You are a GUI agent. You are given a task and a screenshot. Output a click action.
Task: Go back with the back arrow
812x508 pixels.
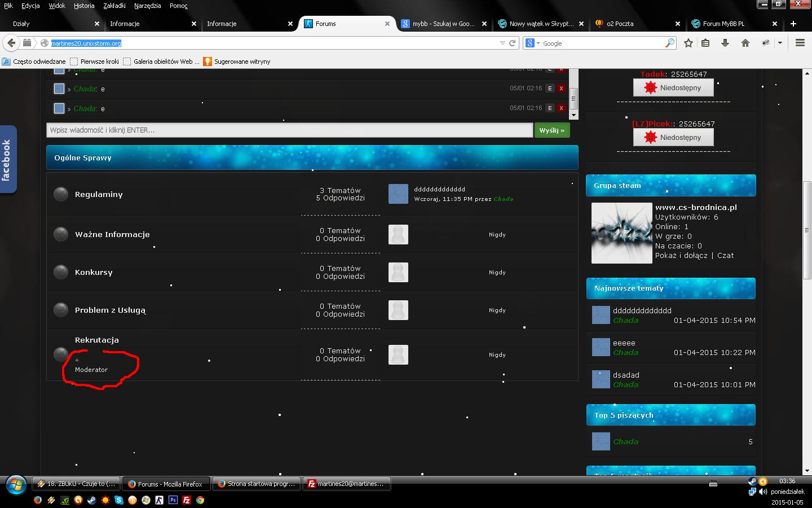11,43
